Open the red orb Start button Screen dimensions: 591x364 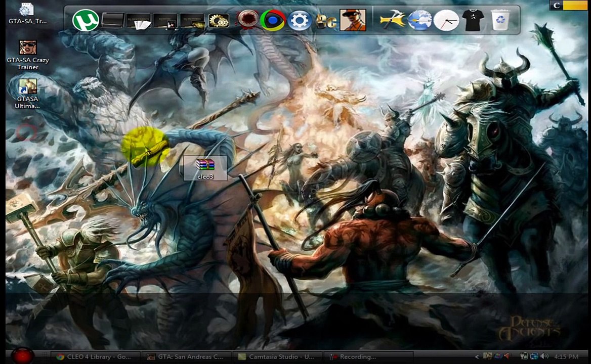point(22,356)
